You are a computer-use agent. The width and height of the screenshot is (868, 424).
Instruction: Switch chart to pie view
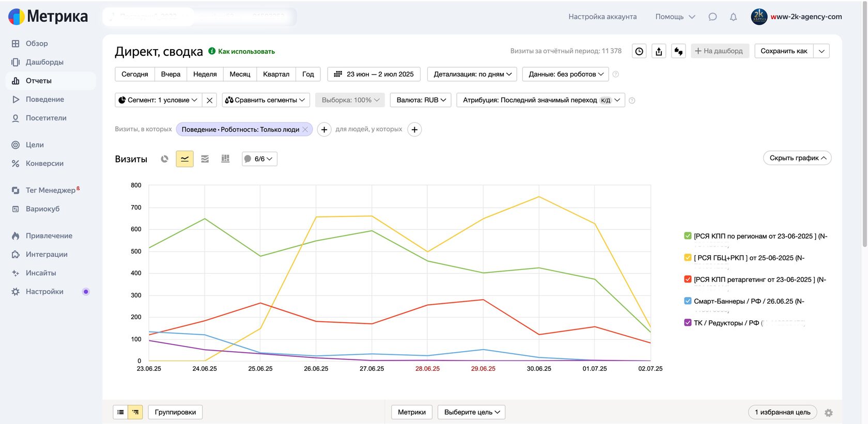click(164, 159)
